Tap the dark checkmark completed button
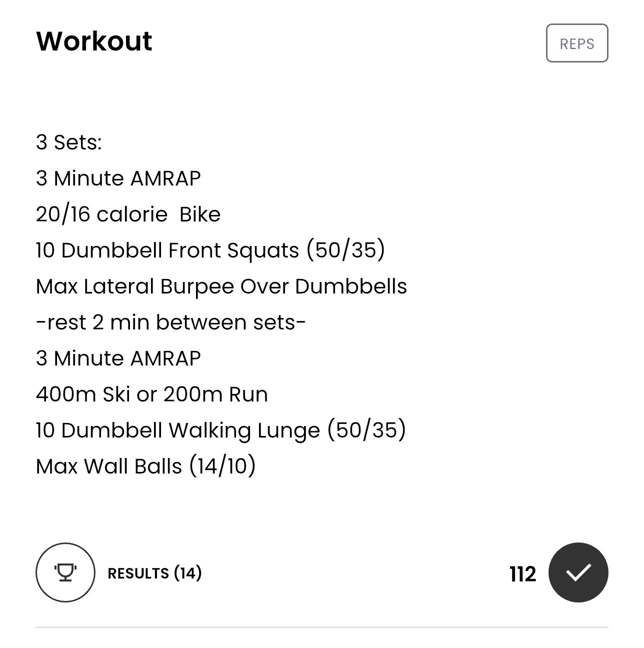 578,572
